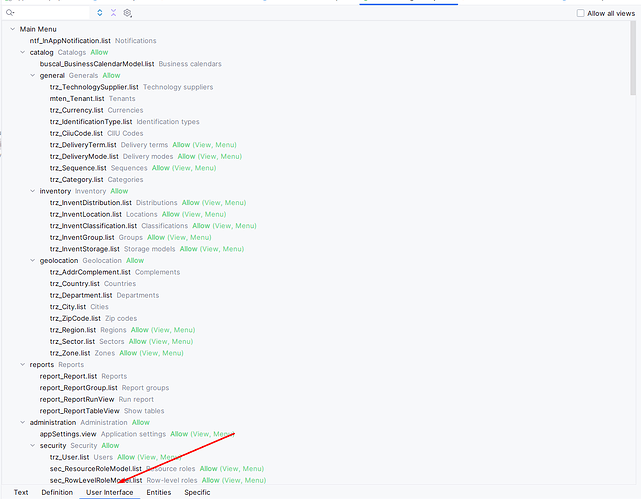Select trz_Country.list item
Image resolution: width=641 pixels, height=499 pixels.
click(74, 284)
